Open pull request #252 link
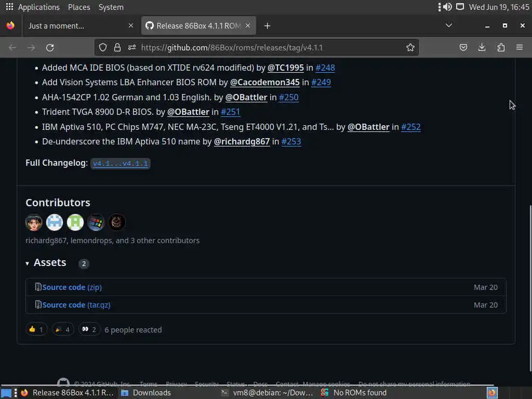The image size is (532, 399). (x=410, y=127)
